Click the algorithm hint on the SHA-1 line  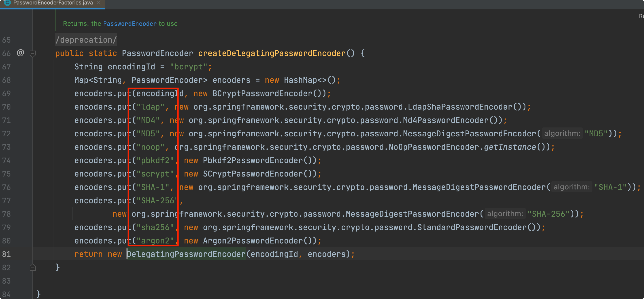(x=571, y=187)
